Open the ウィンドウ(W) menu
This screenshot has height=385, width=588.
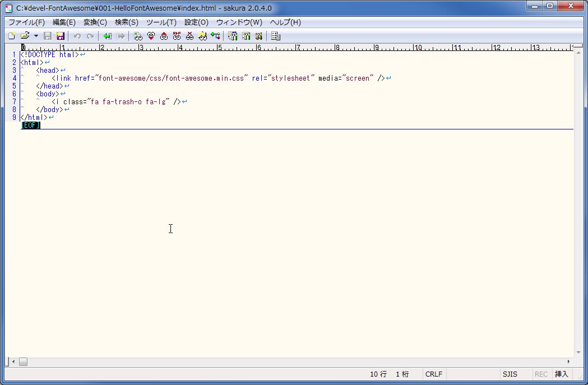239,22
